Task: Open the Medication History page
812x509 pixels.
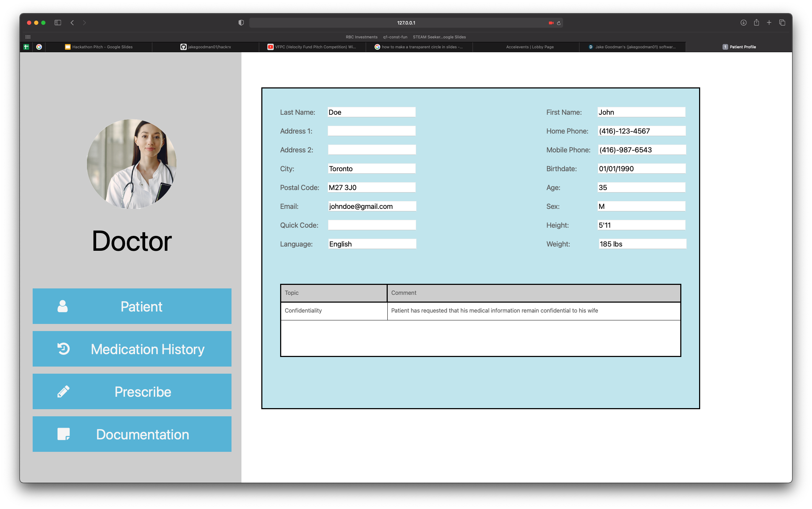Action: (132, 349)
